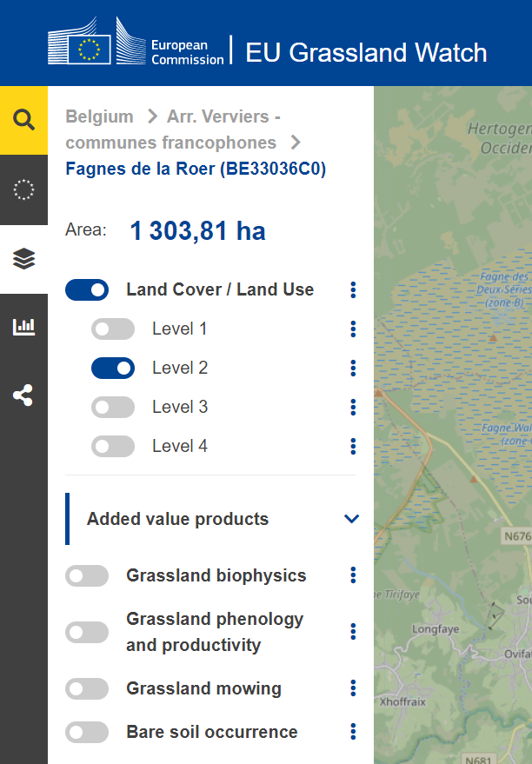Open the layers panel icon
532x764 pixels.
coord(23,258)
